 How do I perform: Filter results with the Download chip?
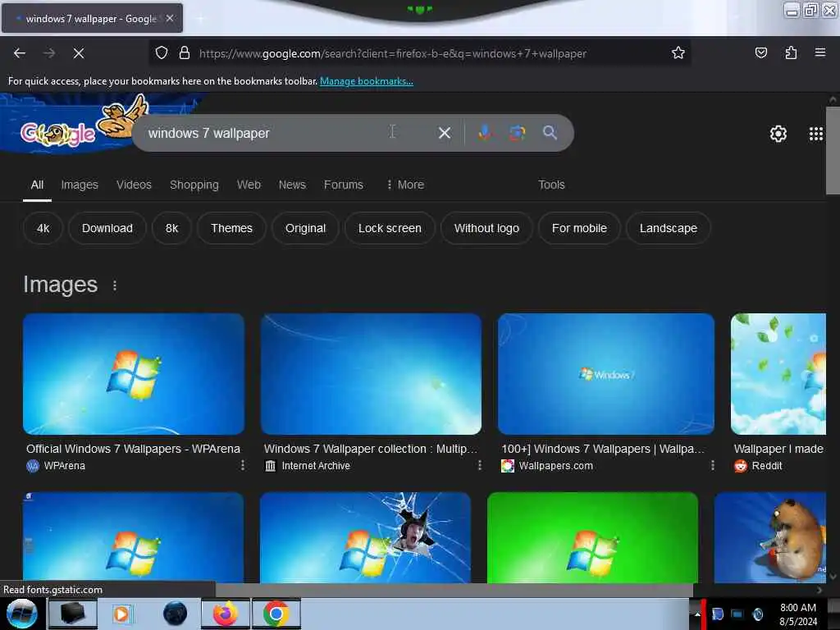pyautogui.click(x=107, y=228)
